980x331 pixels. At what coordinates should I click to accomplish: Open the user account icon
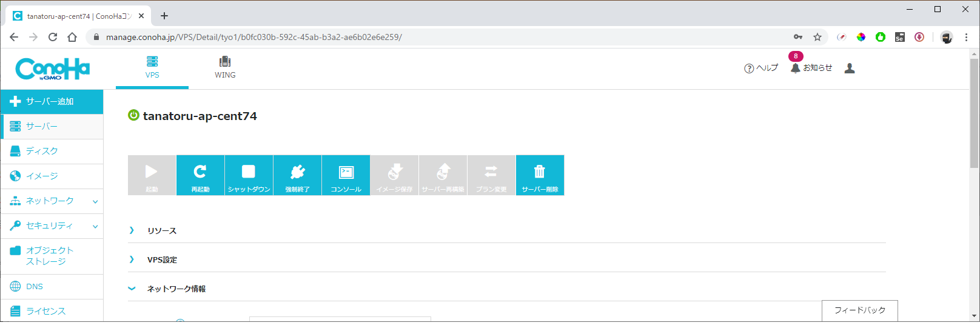pyautogui.click(x=850, y=68)
